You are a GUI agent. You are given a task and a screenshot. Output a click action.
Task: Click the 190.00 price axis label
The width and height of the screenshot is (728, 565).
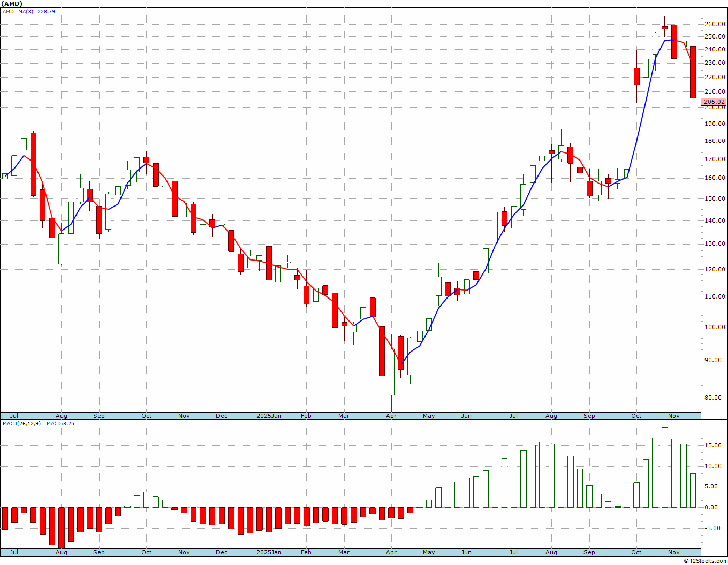tap(715, 124)
